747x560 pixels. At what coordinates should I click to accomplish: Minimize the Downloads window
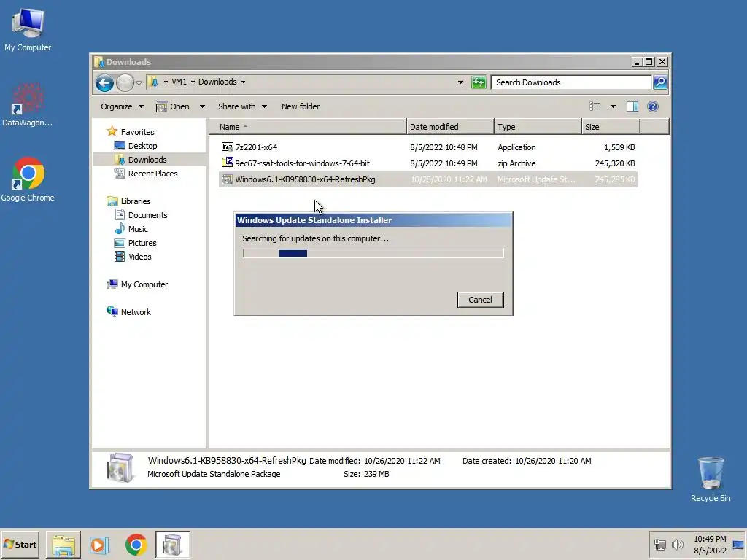pos(636,62)
